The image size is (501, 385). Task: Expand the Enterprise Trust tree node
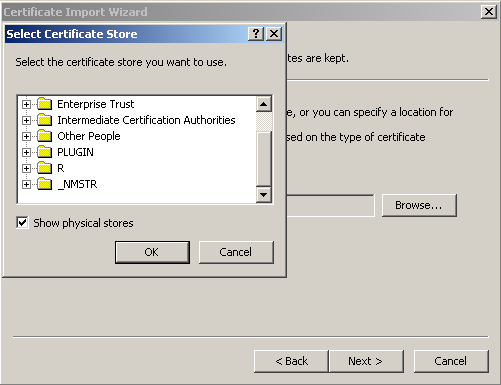tap(26, 104)
